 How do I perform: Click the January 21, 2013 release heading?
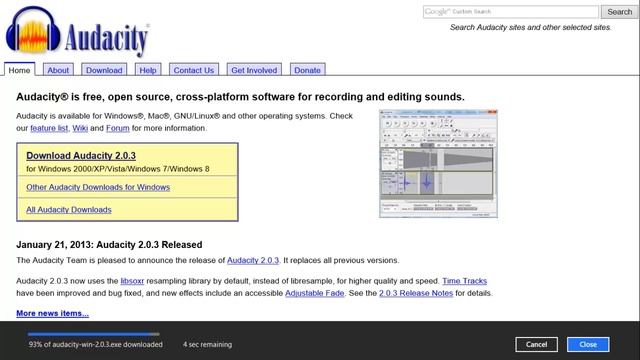(x=109, y=245)
